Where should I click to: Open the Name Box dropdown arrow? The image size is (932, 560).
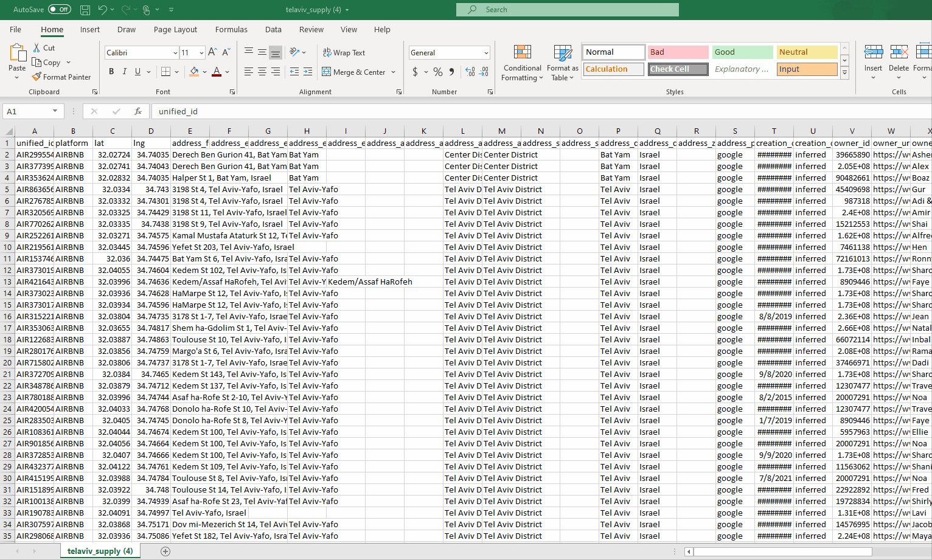tap(55, 111)
